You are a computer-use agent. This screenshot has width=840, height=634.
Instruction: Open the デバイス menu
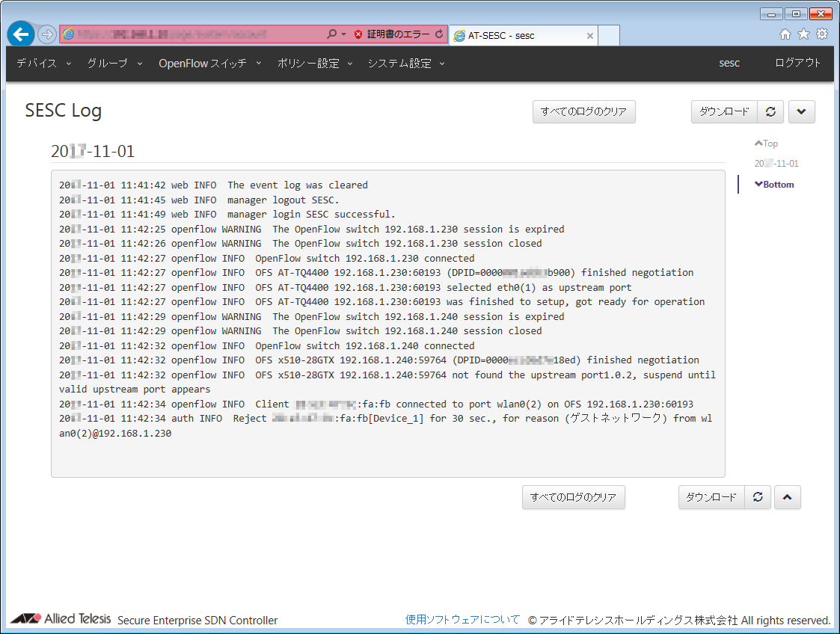[x=44, y=64]
